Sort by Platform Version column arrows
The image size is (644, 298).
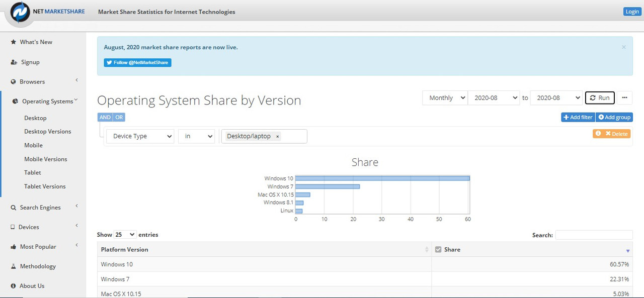click(427, 250)
